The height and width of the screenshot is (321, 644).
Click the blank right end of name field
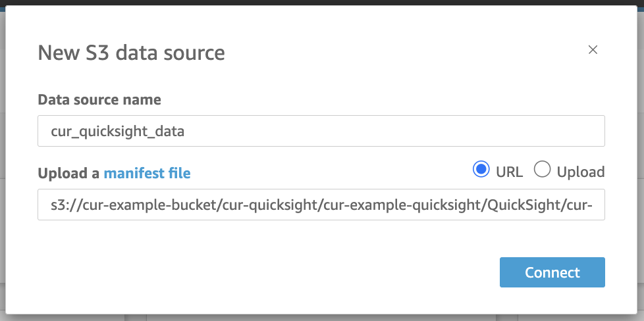point(527,131)
